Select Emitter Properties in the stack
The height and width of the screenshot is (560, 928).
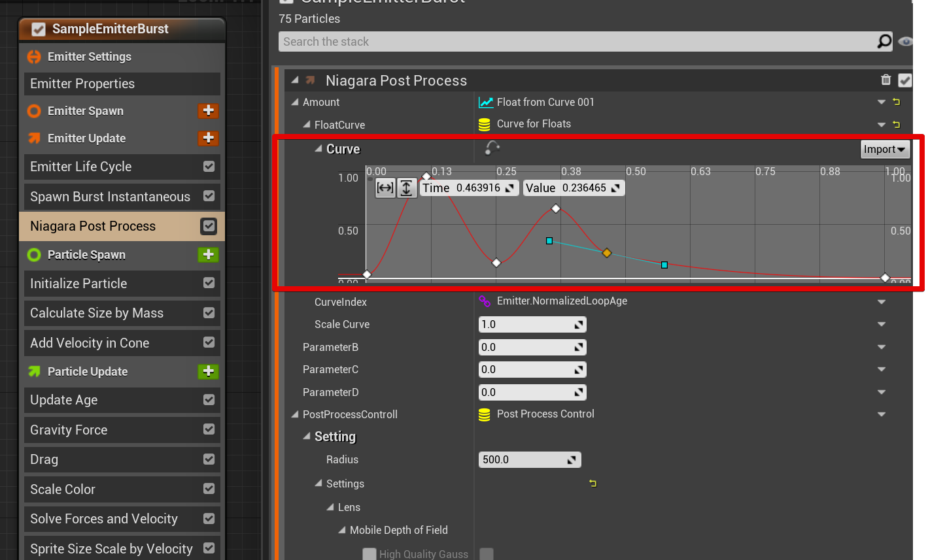point(122,84)
